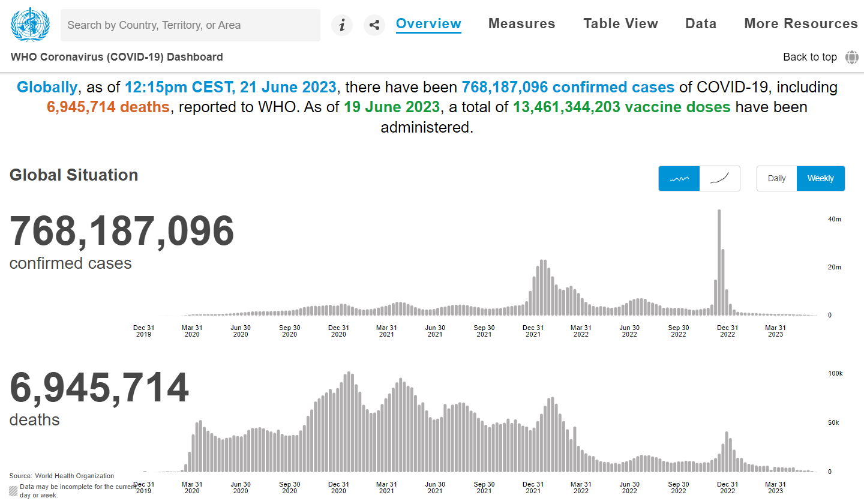Screen dimensions: 864x504
Task: Switch chart to Daily view
Action: click(x=776, y=179)
